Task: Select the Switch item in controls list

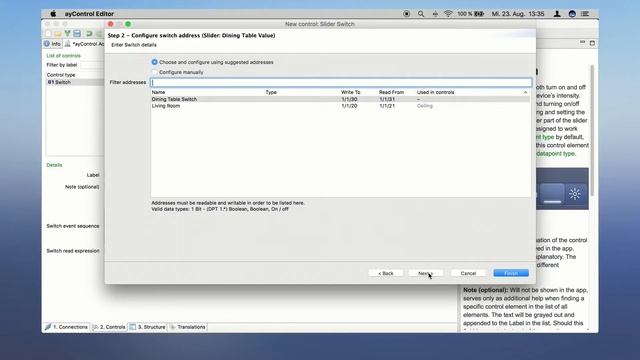Action: point(75,82)
